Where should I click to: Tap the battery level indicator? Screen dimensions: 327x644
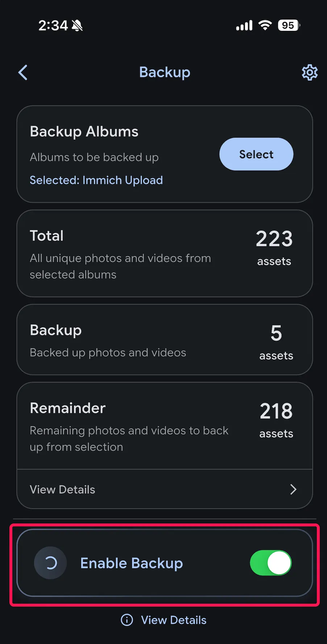289,25
